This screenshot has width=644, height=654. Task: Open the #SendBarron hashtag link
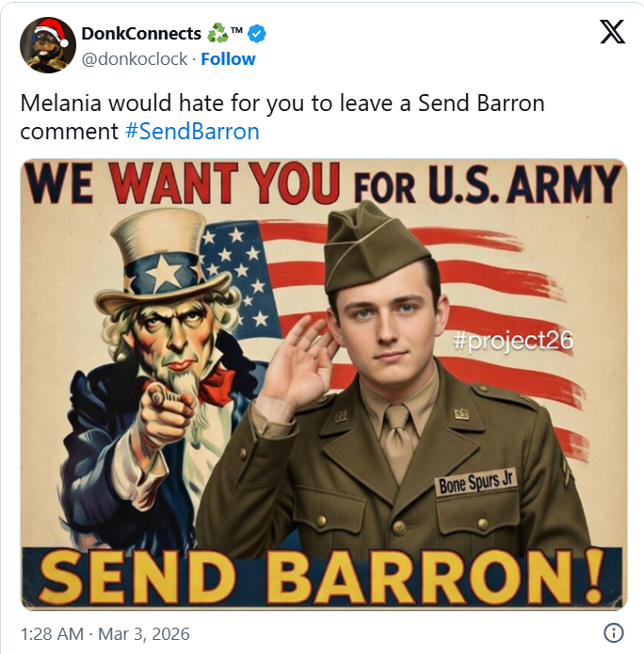click(192, 132)
